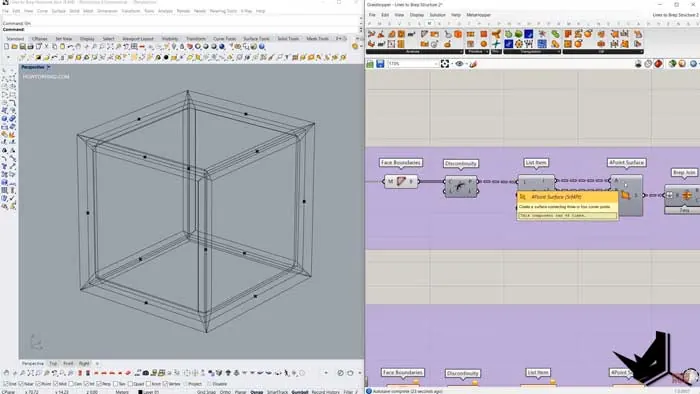Viewport: 700px width, 394px height.
Task: Click preview mesh quality blue icon
Action: [694, 64]
